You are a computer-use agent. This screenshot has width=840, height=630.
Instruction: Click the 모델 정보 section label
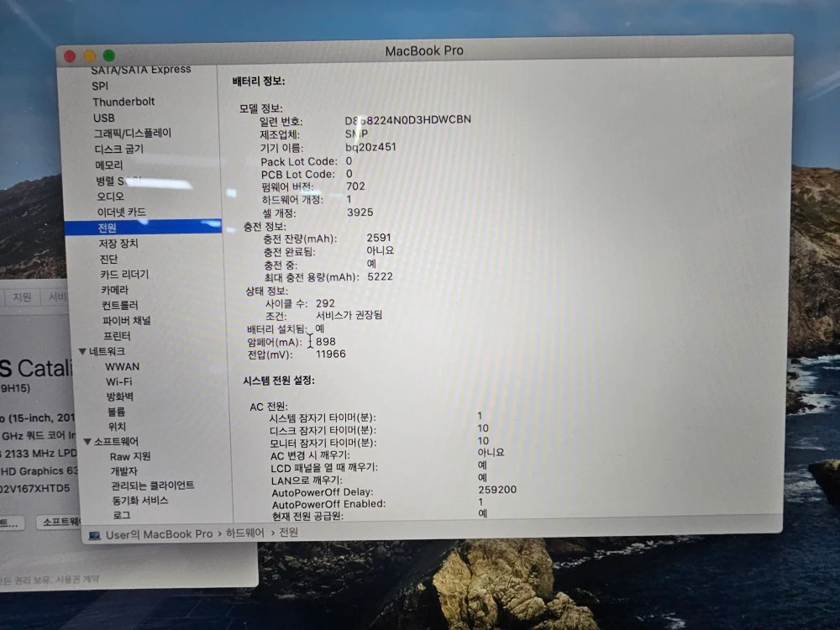point(261,108)
